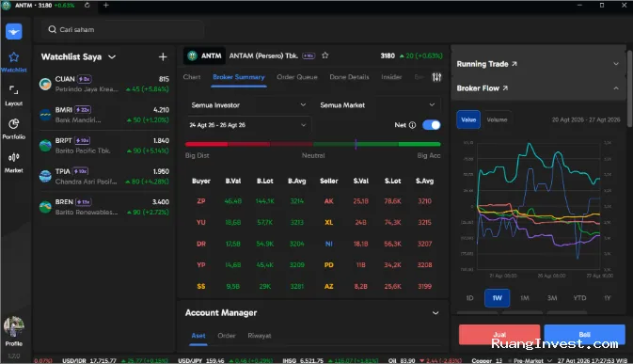Viewport: 633px width, 364px height.
Task: Open a new tab with the plus icon
Action: coord(105,6)
